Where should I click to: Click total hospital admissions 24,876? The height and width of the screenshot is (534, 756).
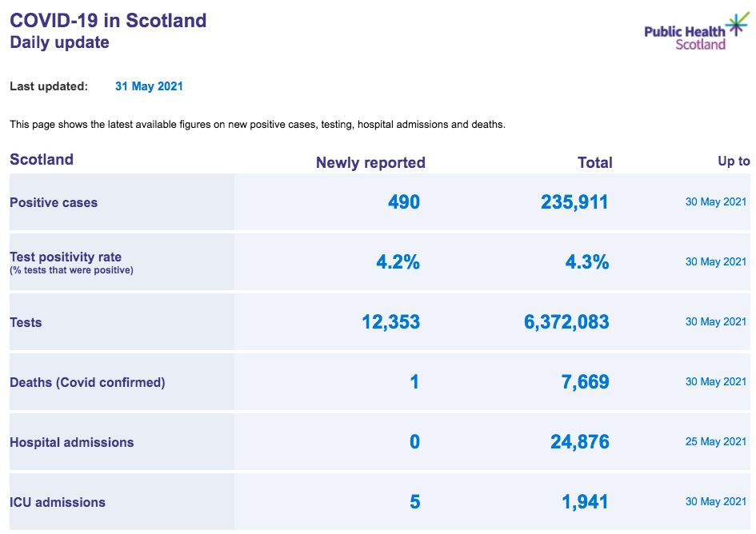pos(580,442)
